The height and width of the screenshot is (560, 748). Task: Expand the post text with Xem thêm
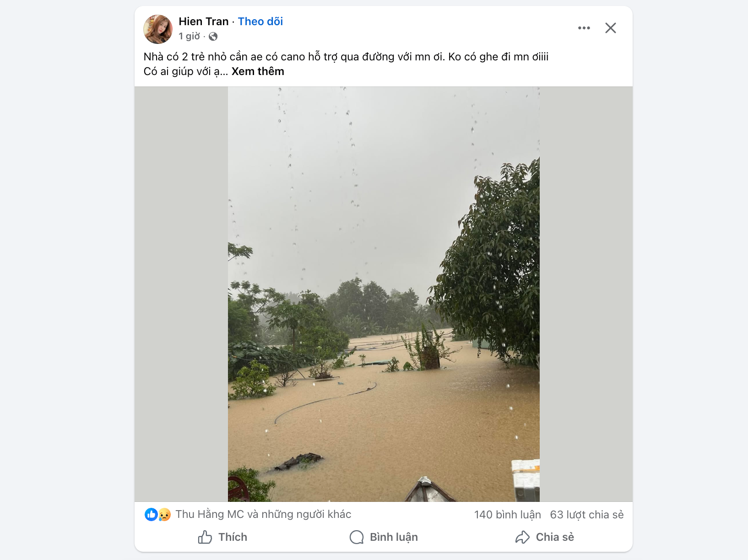(x=258, y=71)
